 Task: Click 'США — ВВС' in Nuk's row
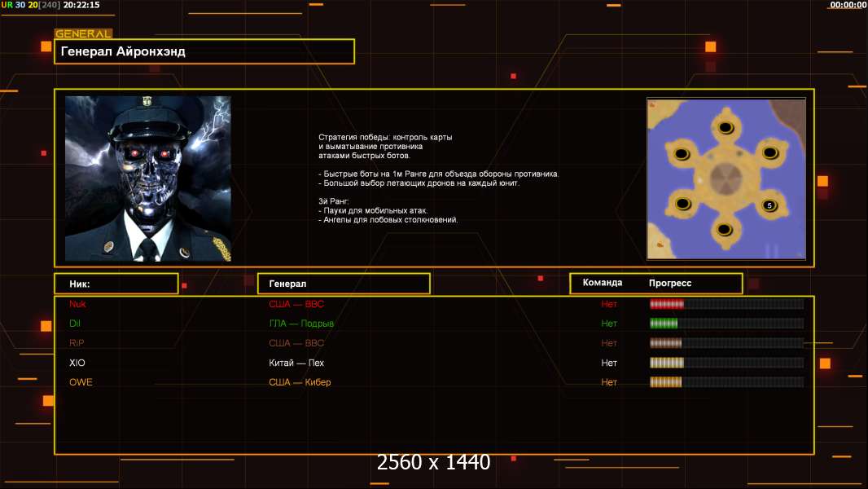tap(296, 303)
